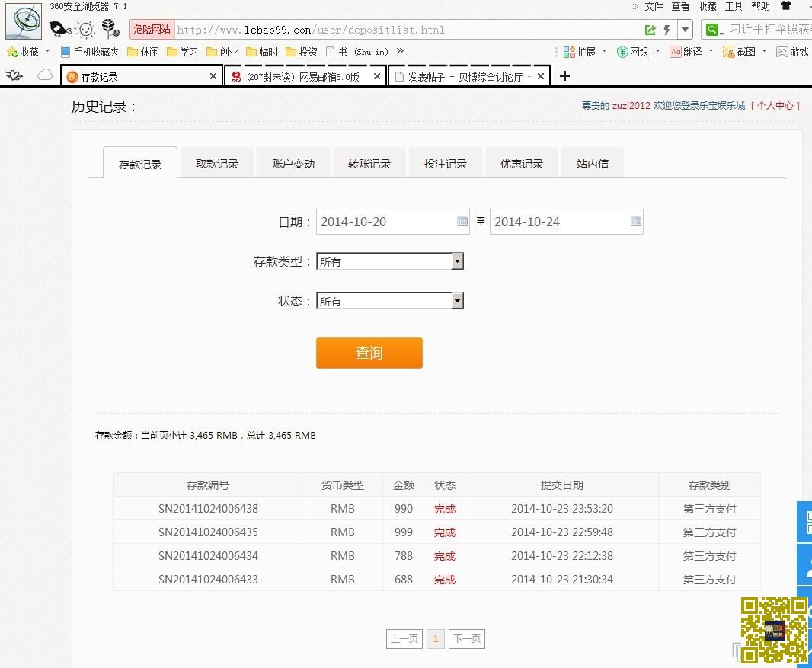Image resolution: width=812 pixels, height=668 pixels.
Task: Open the 个人中心 link
Action: [775, 106]
